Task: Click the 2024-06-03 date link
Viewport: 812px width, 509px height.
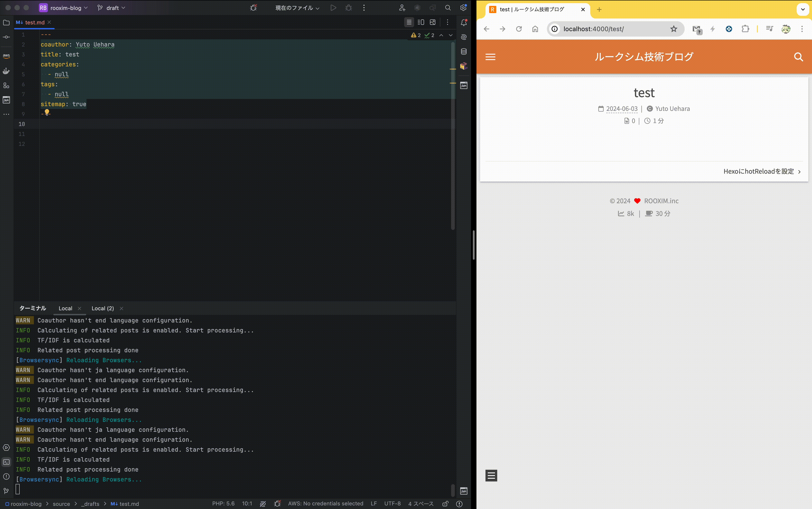Action: (x=622, y=109)
